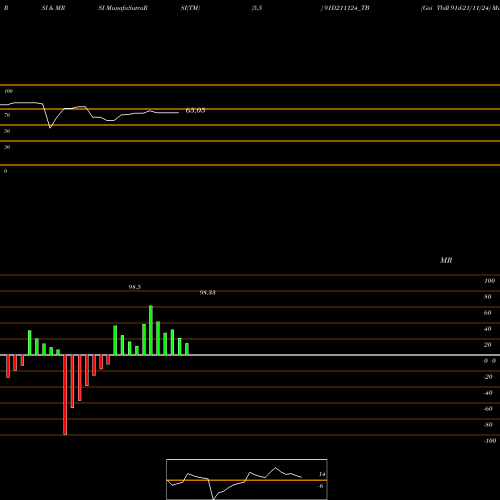Click the 98.33 value label

tap(207, 293)
